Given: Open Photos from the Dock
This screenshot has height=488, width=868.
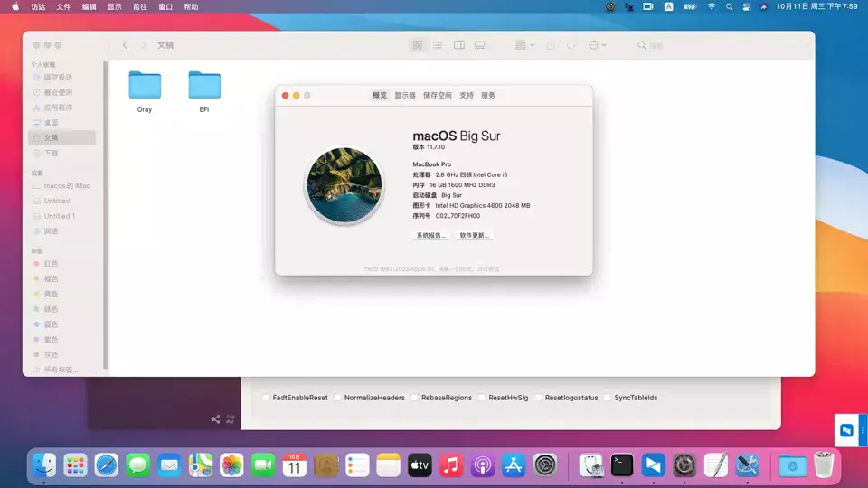Looking at the screenshot, I should tap(231, 465).
